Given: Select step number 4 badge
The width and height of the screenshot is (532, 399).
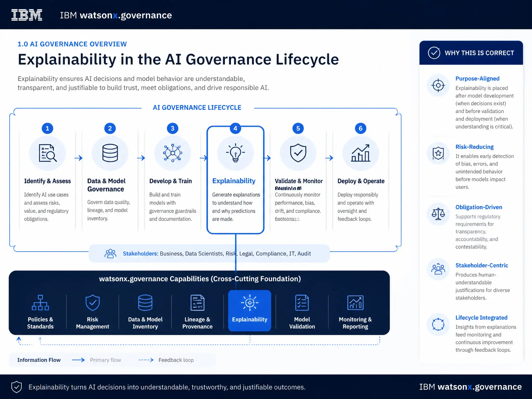Looking at the screenshot, I should [x=235, y=128].
